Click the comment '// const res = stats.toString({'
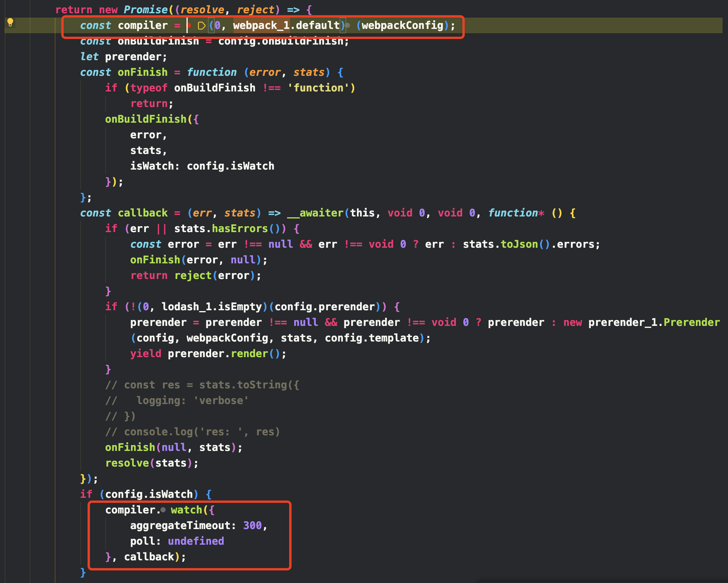The height and width of the screenshot is (583, 728). point(202,385)
